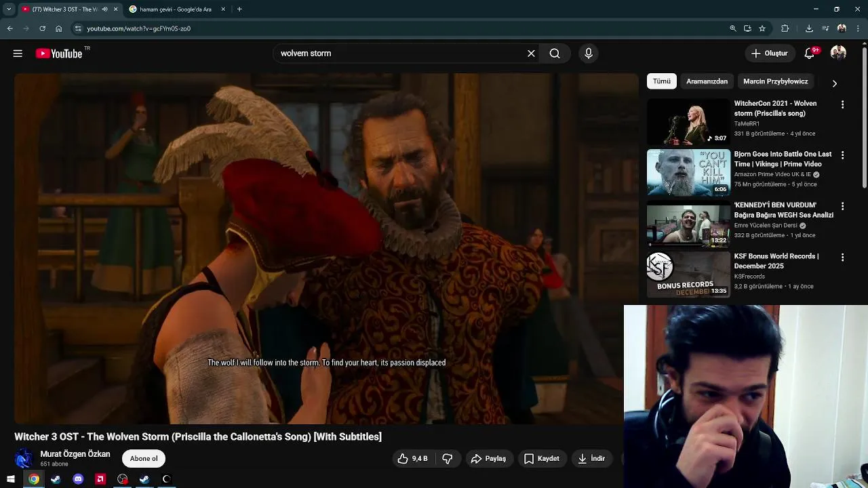Switch to Chrome on the taskbar
This screenshot has height=488, width=868.
[x=34, y=479]
